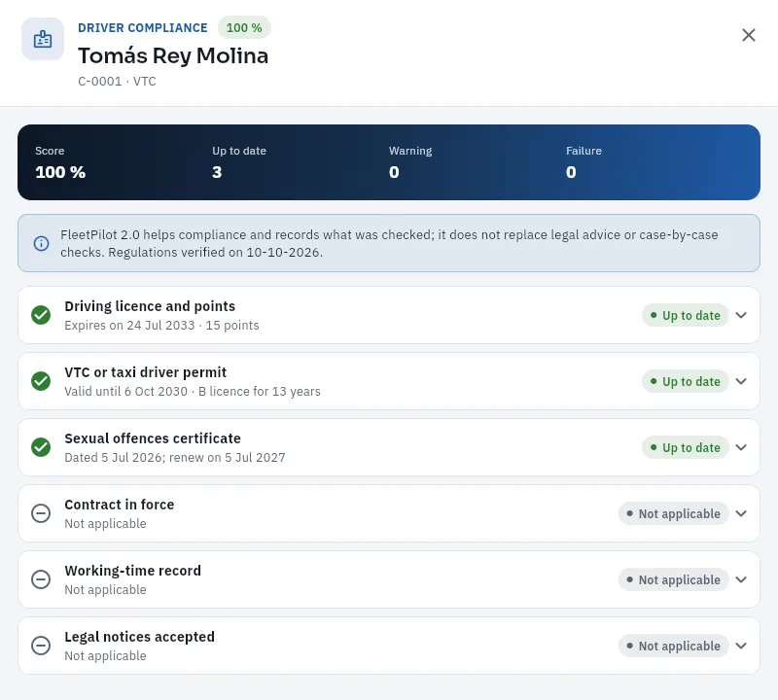Expand the Legal notices accepted chevron
Image resolution: width=778 pixels, height=700 pixels.
coord(741,645)
